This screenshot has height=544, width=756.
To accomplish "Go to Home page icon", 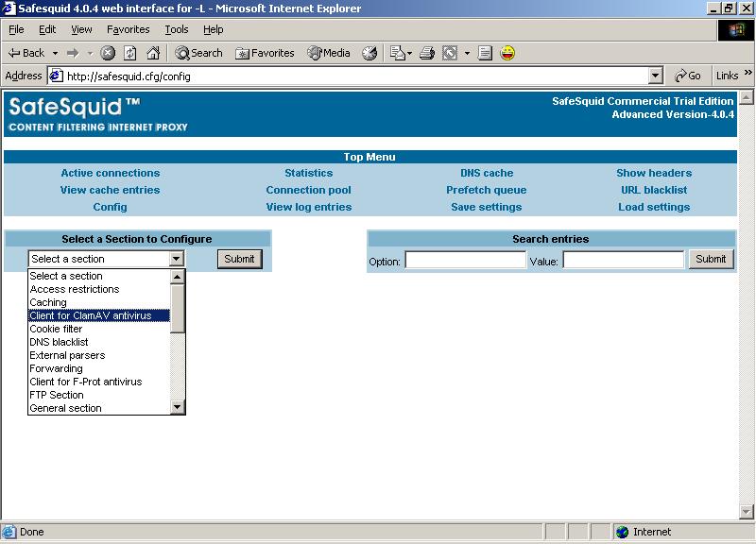I will (x=153, y=53).
